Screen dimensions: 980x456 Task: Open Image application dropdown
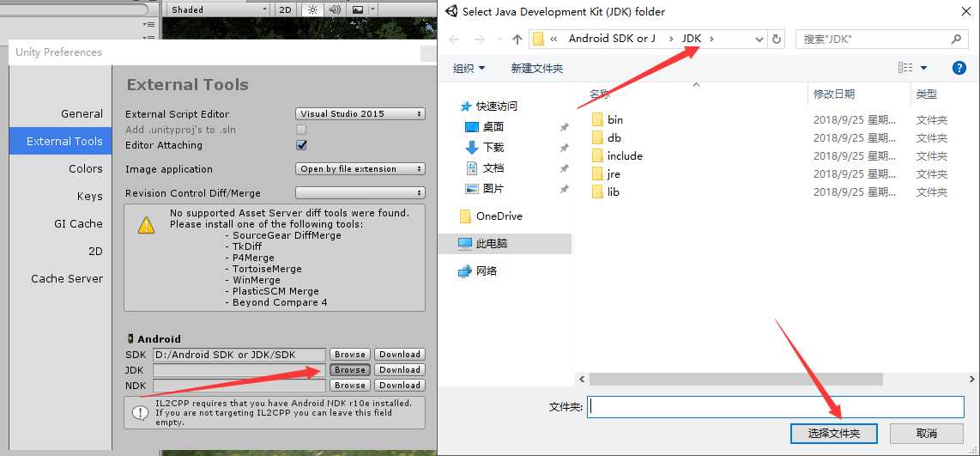360,169
